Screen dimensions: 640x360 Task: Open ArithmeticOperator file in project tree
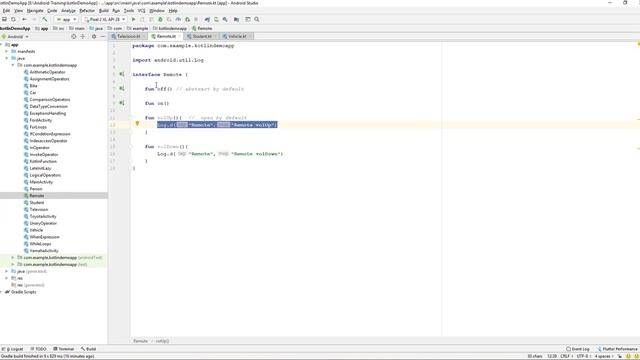click(x=47, y=72)
